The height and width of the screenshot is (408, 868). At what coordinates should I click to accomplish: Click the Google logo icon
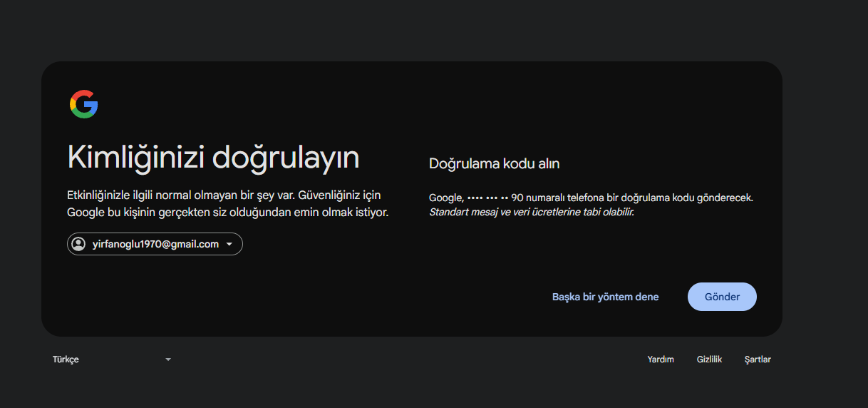coord(83,104)
